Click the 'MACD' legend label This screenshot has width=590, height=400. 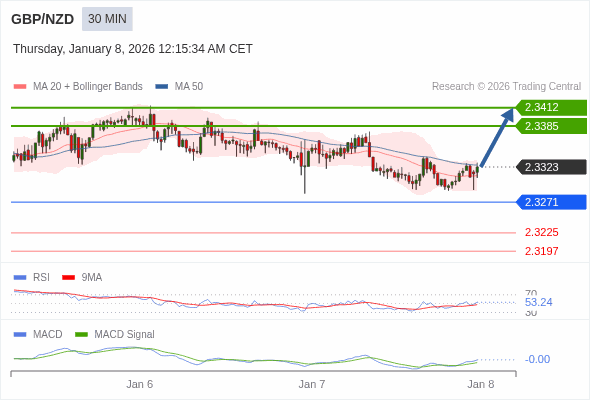point(48,335)
